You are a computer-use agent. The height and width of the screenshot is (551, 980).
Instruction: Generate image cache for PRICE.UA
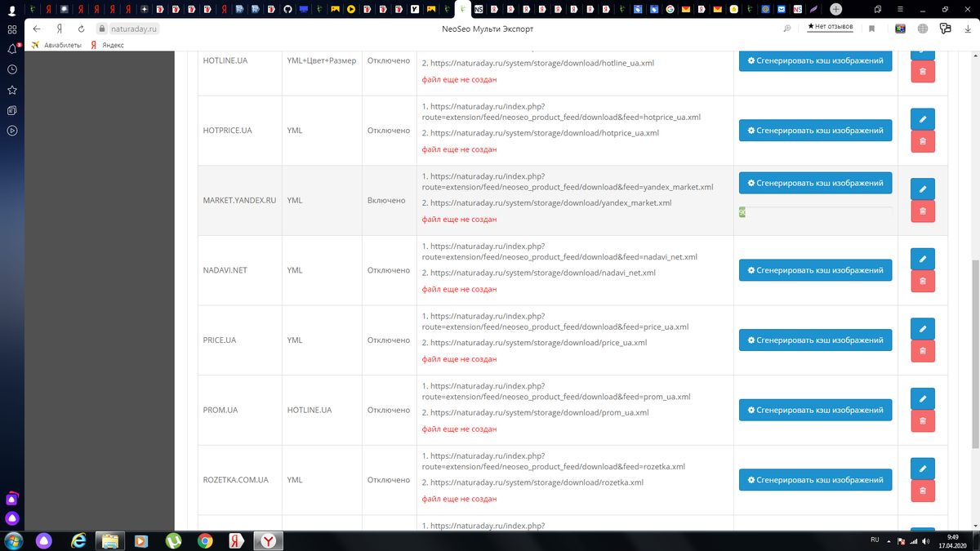click(815, 340)
